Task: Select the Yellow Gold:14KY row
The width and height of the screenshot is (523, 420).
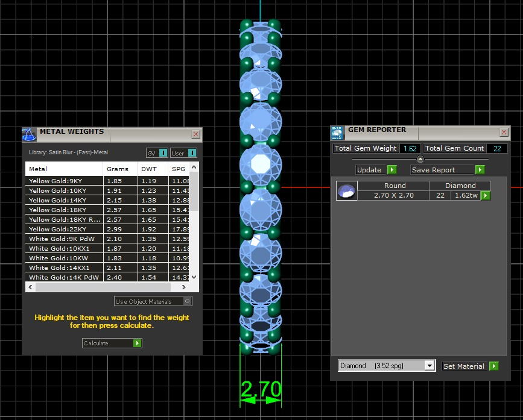Action: pos(107,200)
